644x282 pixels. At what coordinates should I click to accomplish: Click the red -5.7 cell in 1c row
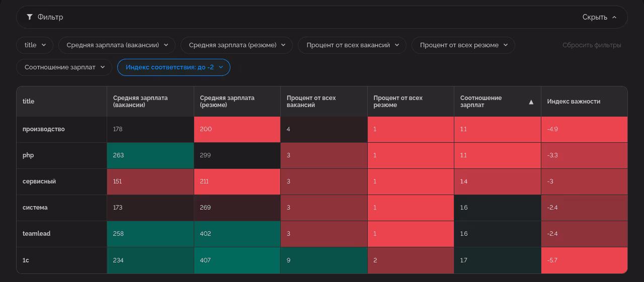[x=584, y=260]
